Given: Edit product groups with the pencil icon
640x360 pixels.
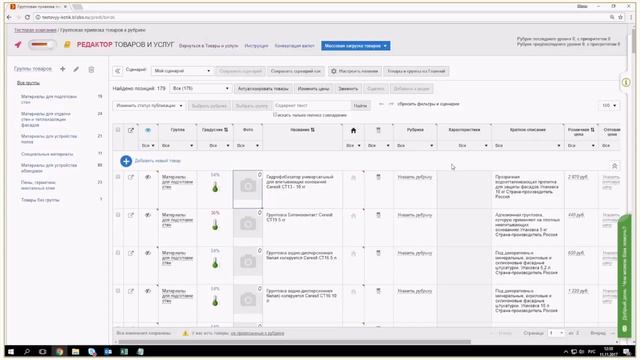Looking at the screenshot, I should 76,69.
